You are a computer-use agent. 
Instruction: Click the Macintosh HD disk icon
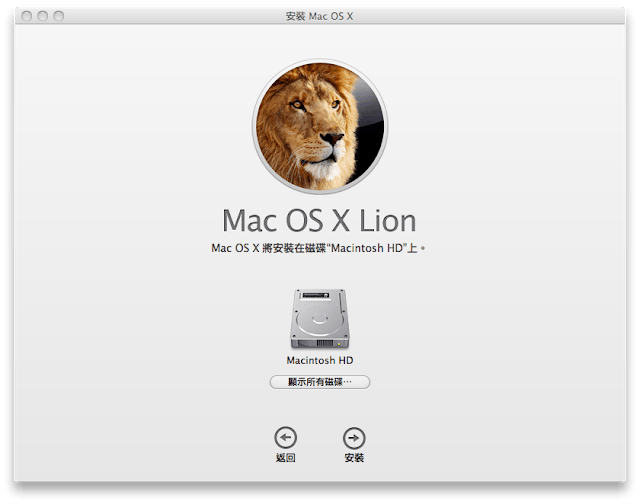[320, 318]
